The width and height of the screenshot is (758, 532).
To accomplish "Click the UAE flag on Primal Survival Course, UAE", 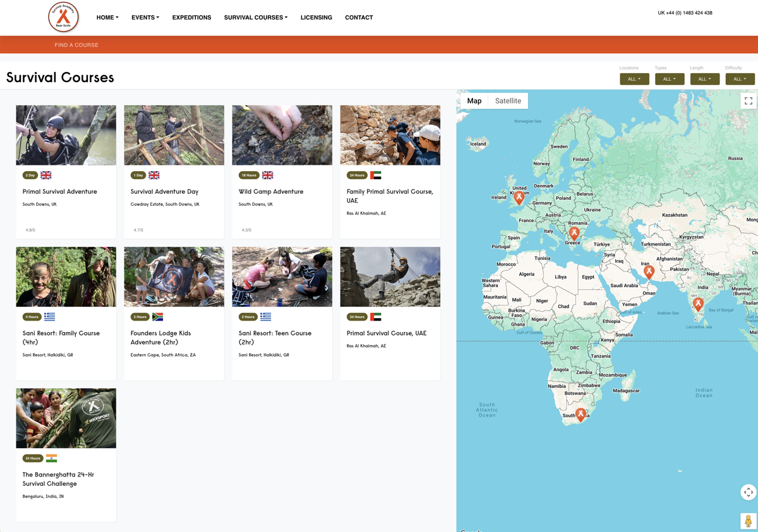I will pyautogui.click(x=376, y=317).
